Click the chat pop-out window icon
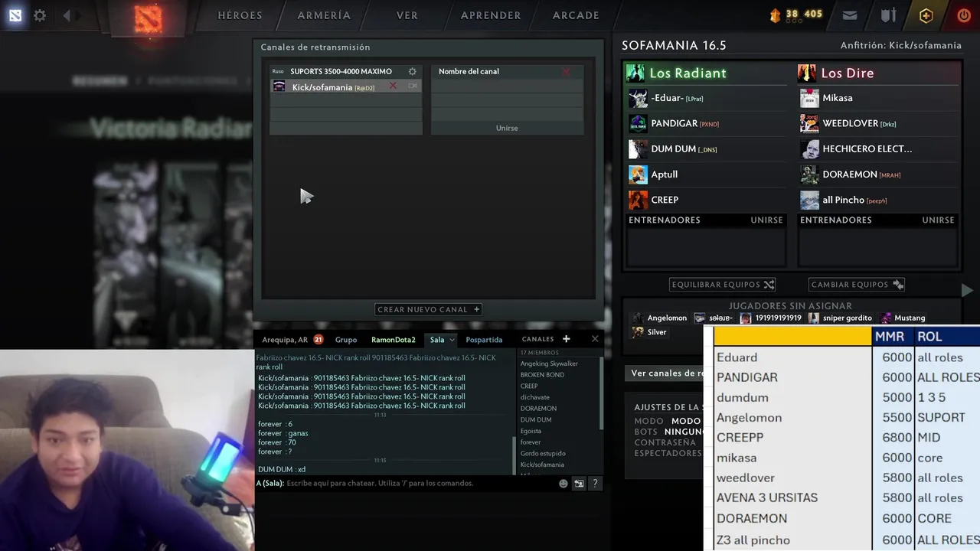Image resolution: width=980 pixels, height=551 pixels. (x=579, y=484)
